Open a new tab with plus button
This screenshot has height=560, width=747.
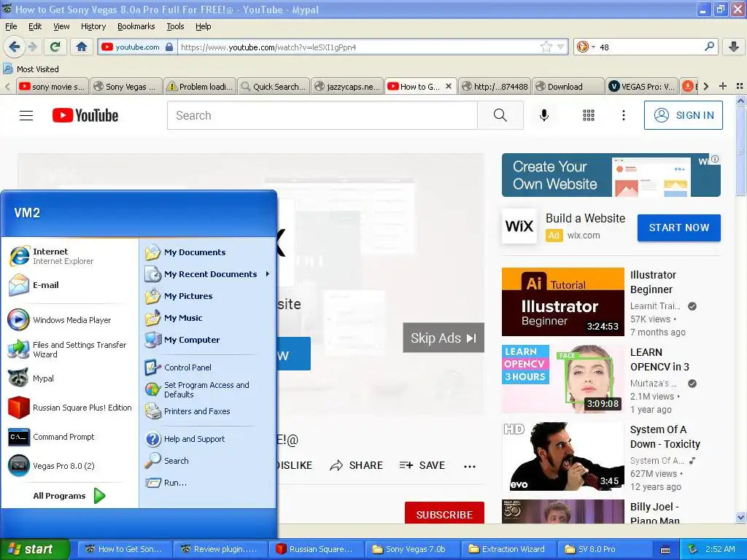click(x=723, y=86)
